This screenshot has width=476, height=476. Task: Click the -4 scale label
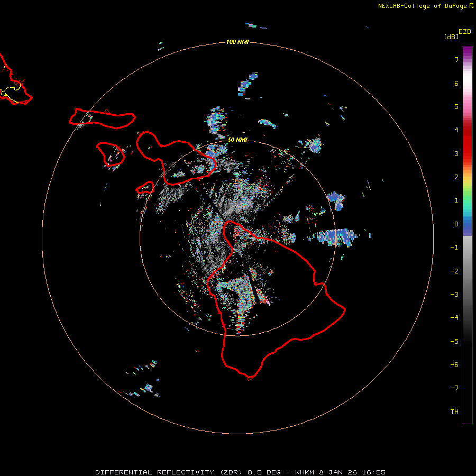[x=454, y=318]
